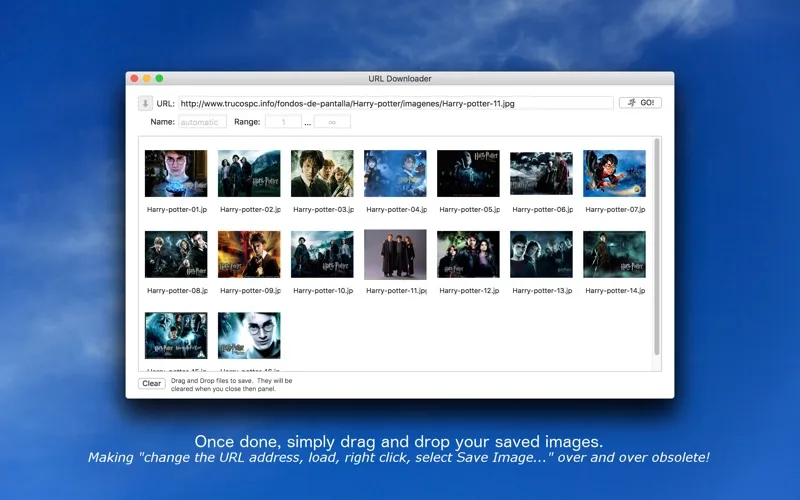Click the Harry-potter-14.jp file label
This screenshot has width=800, height=500.
coord(615,291)
